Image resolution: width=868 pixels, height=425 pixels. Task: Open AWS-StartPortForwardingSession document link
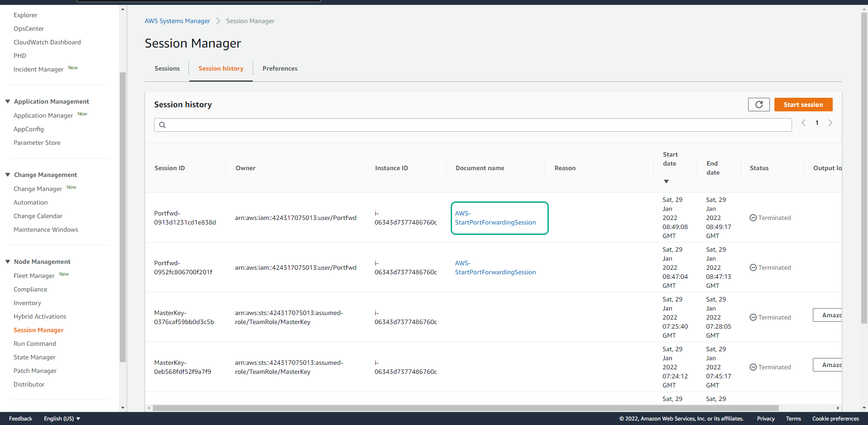tap(495, 218)
